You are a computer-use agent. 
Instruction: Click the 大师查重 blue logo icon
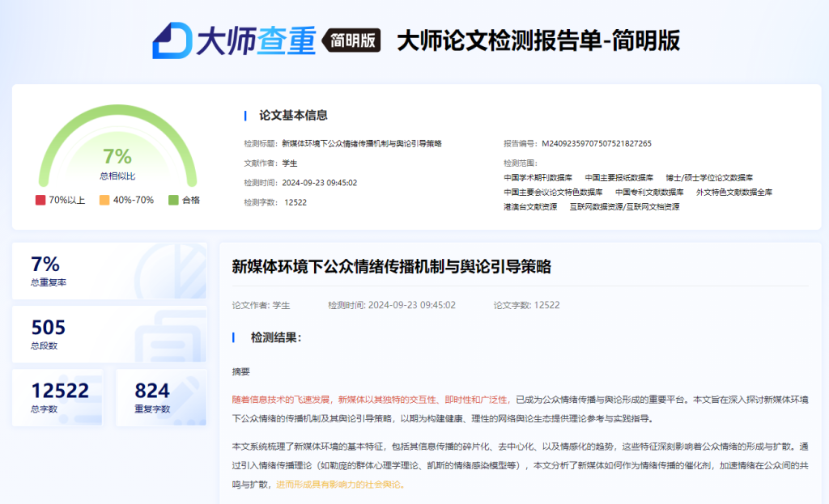[x=171, y=40]
